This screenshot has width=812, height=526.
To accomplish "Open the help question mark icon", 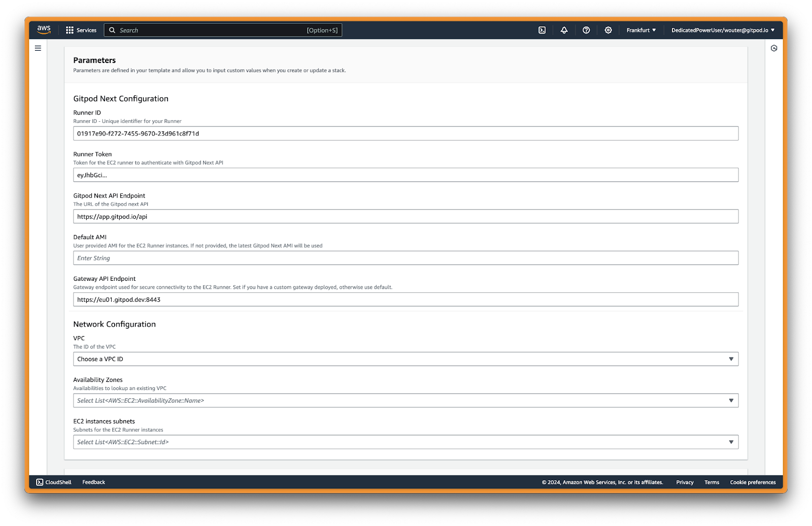I will coord(586,30).
